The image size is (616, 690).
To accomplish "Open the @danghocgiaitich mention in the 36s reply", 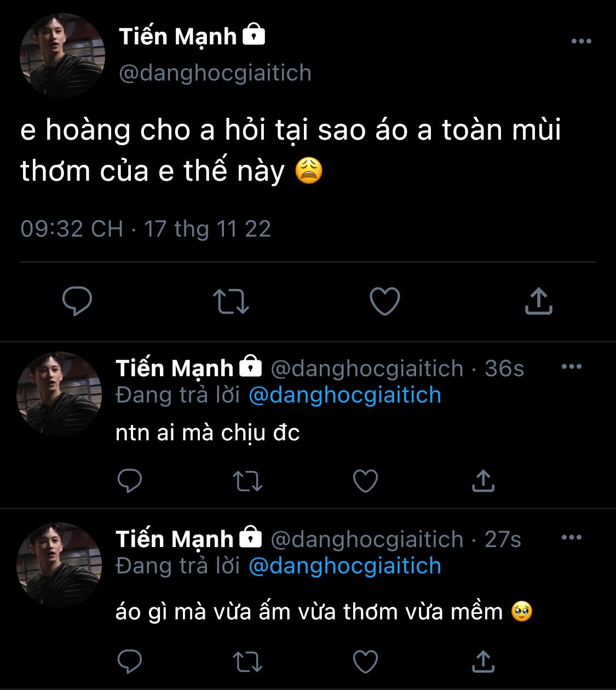I will click(345, 395).
